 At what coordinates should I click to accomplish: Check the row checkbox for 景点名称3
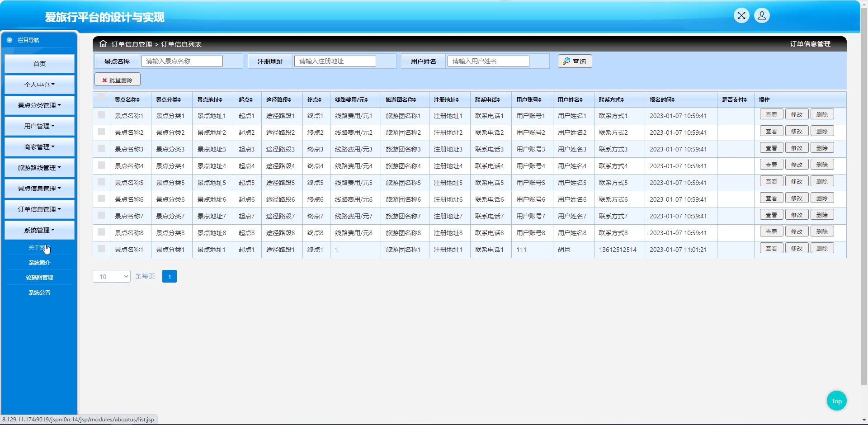(101, 148)
